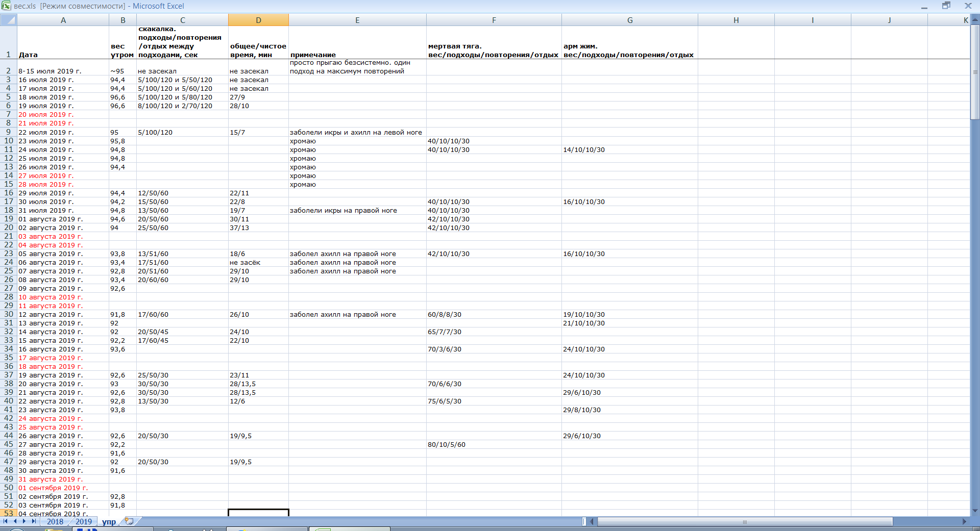The image size is (980, 531).
Task: Select 'заболели икры и ахилл на левой ноге' cell
Action: [x=357, y=132]
